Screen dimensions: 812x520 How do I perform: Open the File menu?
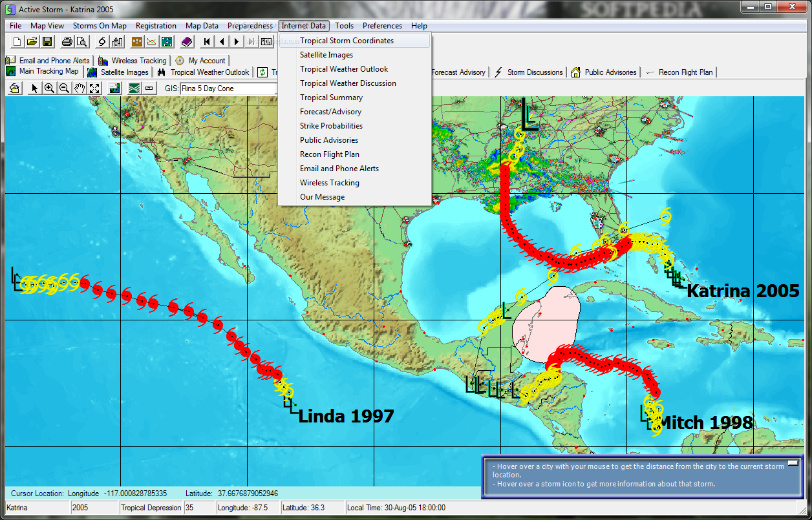[16, 26]
